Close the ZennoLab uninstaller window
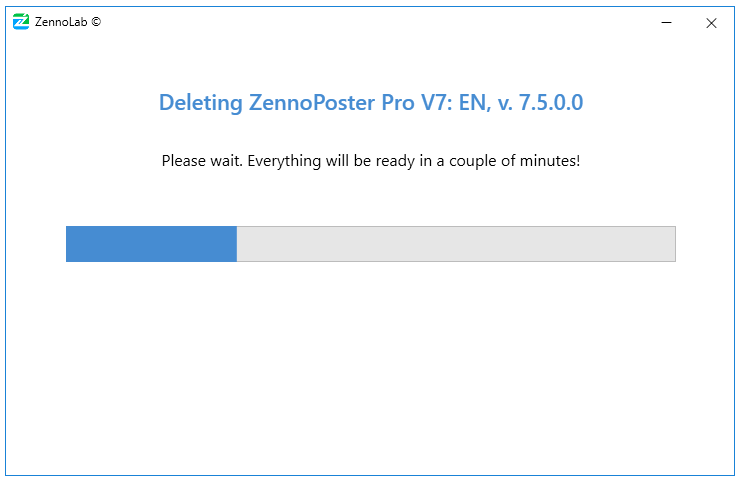Image resolution: width=740 pixels, height=480 pixels. pos(711,23)
